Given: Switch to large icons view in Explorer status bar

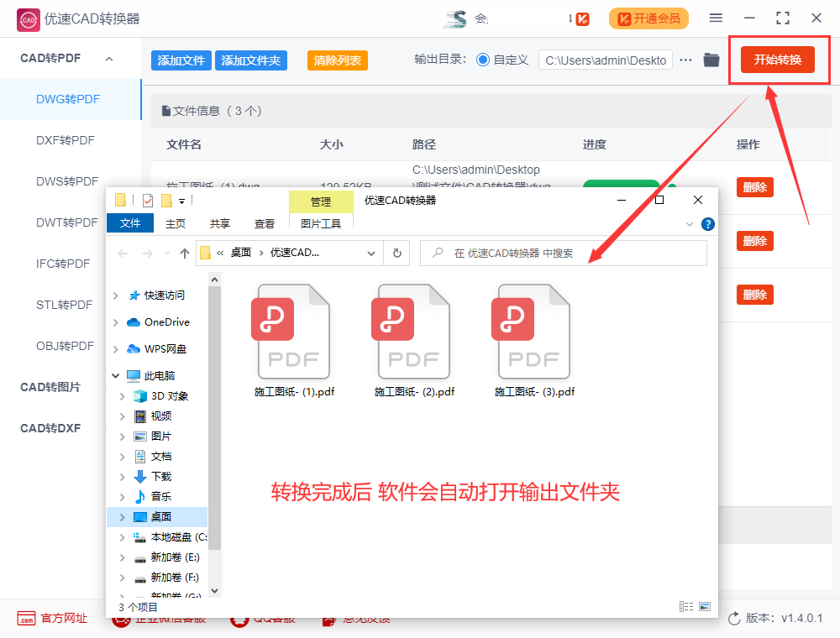Looking at the screenshot, I should 705,606.
